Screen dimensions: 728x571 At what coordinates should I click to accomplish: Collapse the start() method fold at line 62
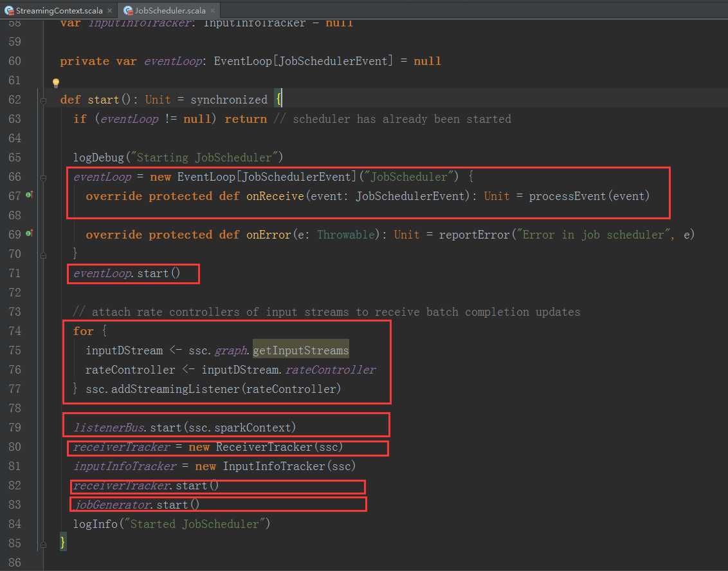tap(44, 100)
